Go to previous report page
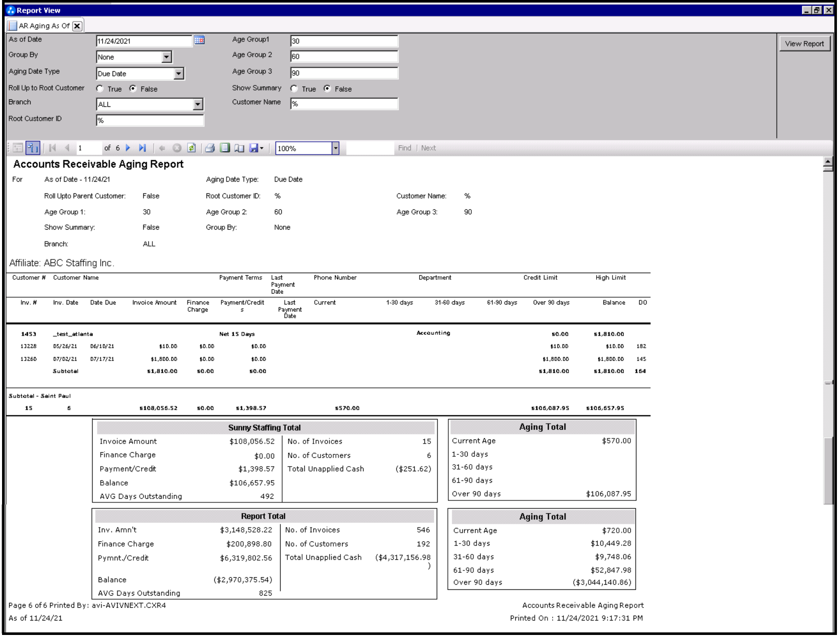 click(67, 148)
